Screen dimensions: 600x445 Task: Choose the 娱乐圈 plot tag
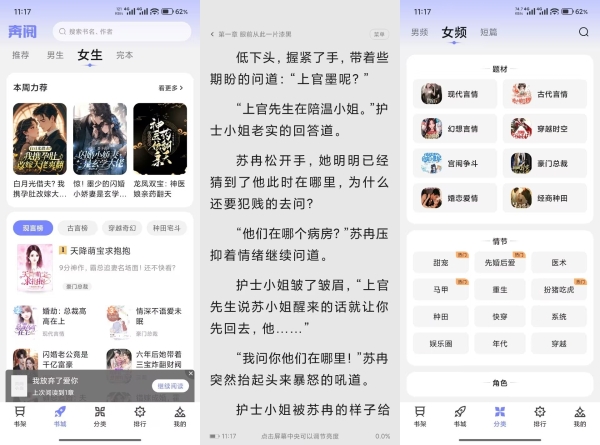pos(440,344)
